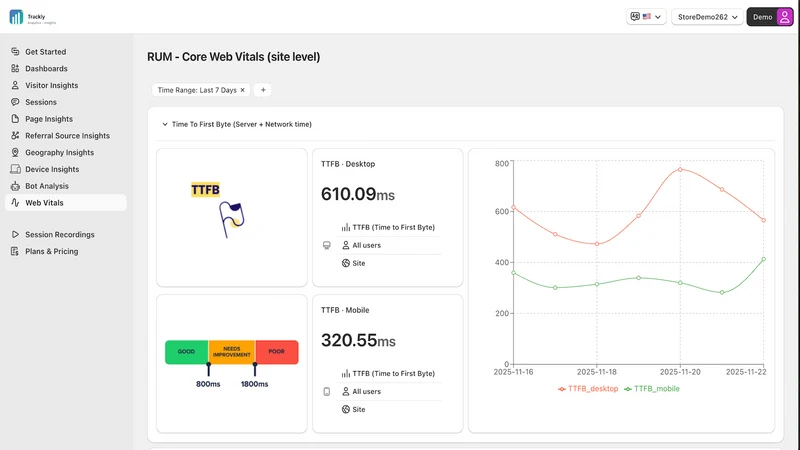Screen dimensions: 800x450
Task: Click bar chart icon in TTFB Desktop card
Action: tap(346, 228)
